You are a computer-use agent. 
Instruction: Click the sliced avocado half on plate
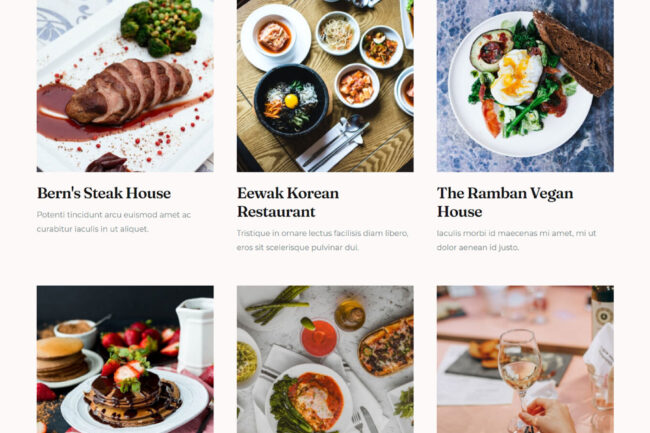point(490,50)
